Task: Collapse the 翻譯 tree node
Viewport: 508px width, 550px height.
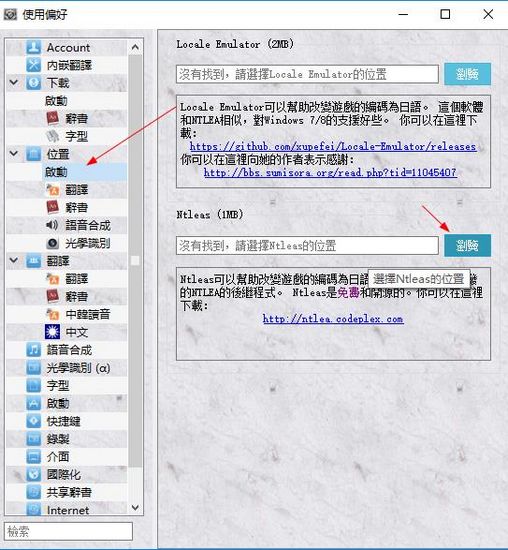Action: point(14,261)
